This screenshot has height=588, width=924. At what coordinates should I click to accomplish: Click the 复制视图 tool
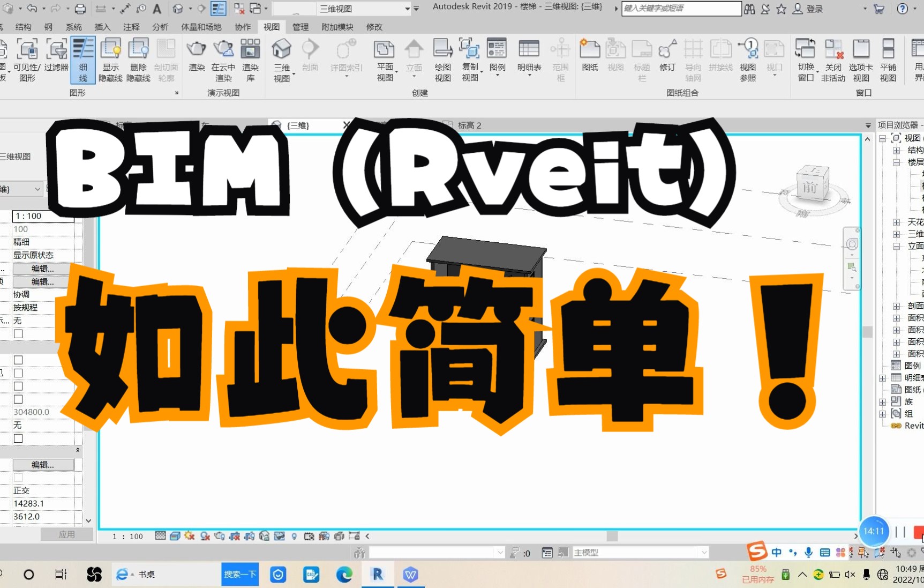coord(470,59)
